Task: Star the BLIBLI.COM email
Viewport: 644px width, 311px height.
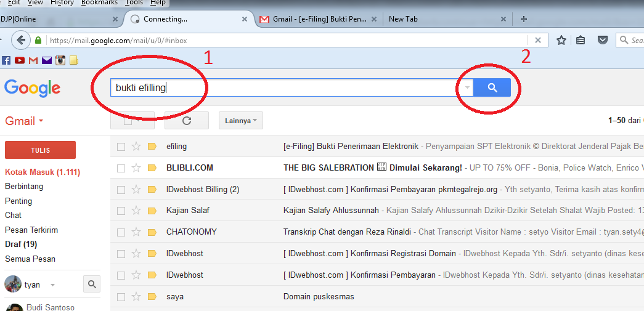Action: [x=136, y=168]
